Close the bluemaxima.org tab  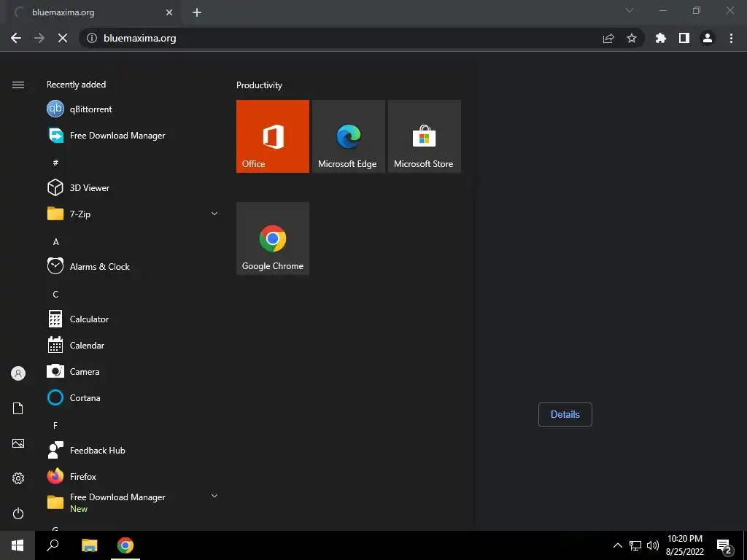click(x=169, y=12)
